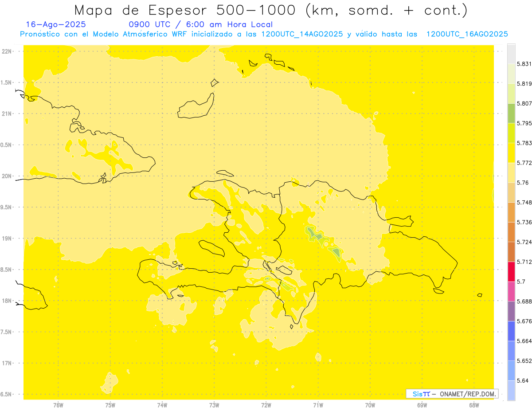Click the 74W longitude label
532x411 pixels.
coord(162,405)
